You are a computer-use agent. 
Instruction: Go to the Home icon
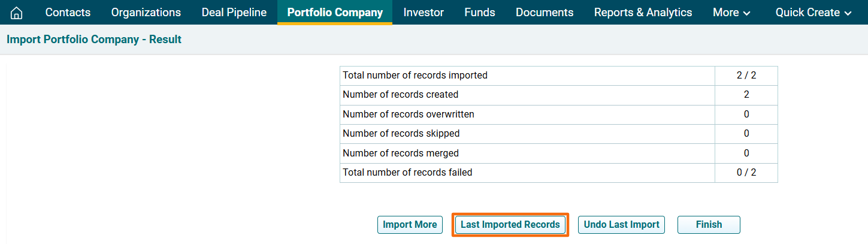click(x=17, y=13)
